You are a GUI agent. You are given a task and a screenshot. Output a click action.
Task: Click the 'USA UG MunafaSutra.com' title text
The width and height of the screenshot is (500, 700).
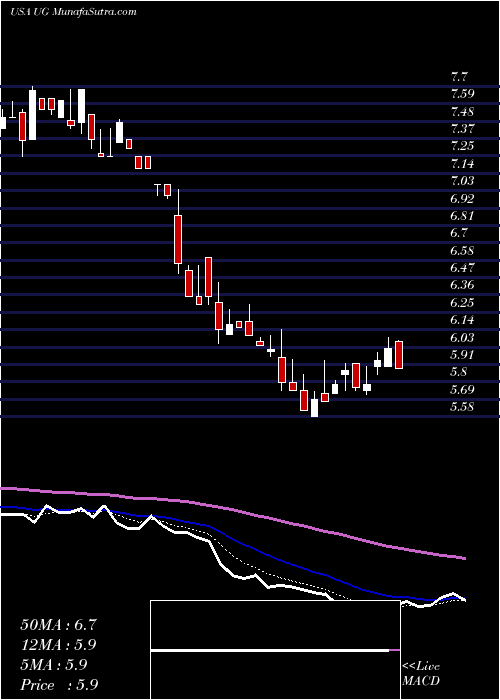[x=73, y=12]
